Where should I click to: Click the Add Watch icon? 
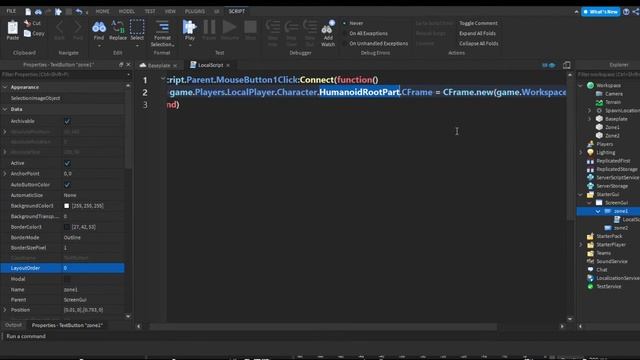(328, 28)
